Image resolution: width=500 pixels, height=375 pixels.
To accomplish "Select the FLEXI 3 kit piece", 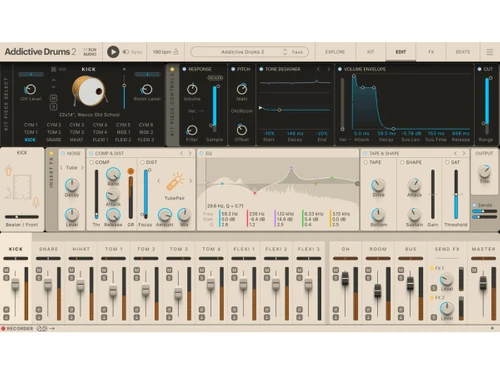I will click(x=146, y=140).
